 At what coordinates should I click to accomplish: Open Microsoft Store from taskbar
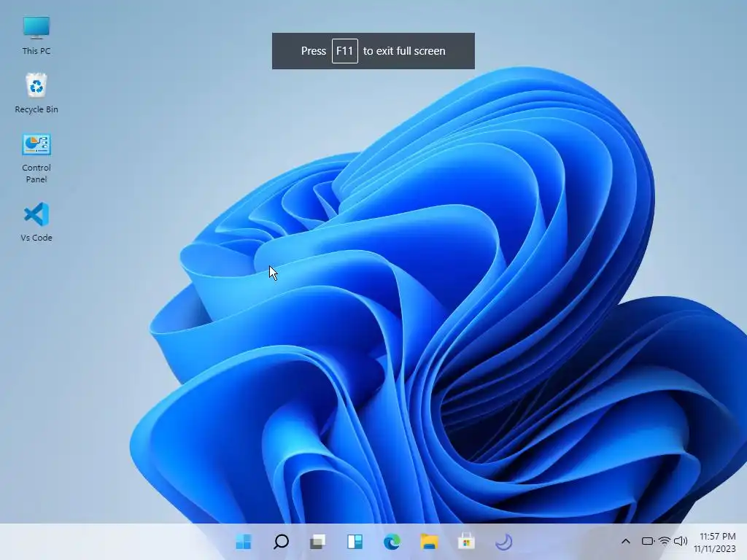(466, 542)
